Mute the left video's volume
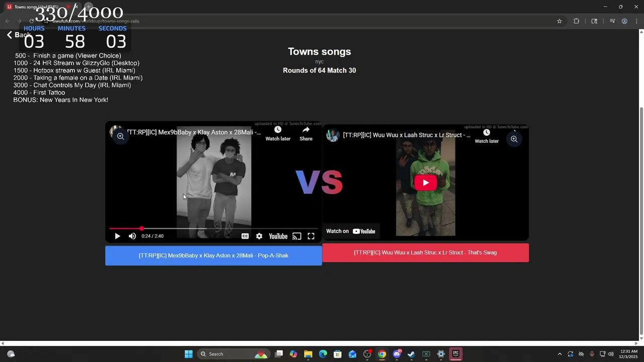The image size is (644, 362). click(x=132, y=236)
